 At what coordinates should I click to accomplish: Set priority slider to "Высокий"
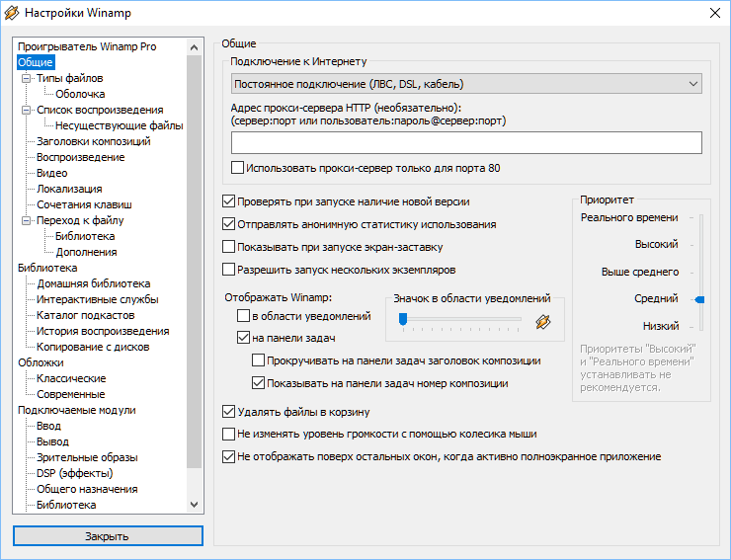[699, 243]
